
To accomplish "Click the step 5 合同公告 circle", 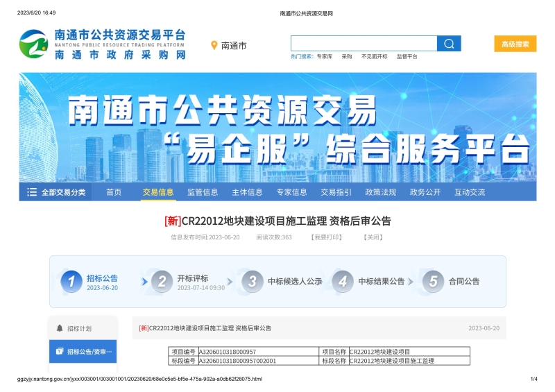I will click(433, 281).
